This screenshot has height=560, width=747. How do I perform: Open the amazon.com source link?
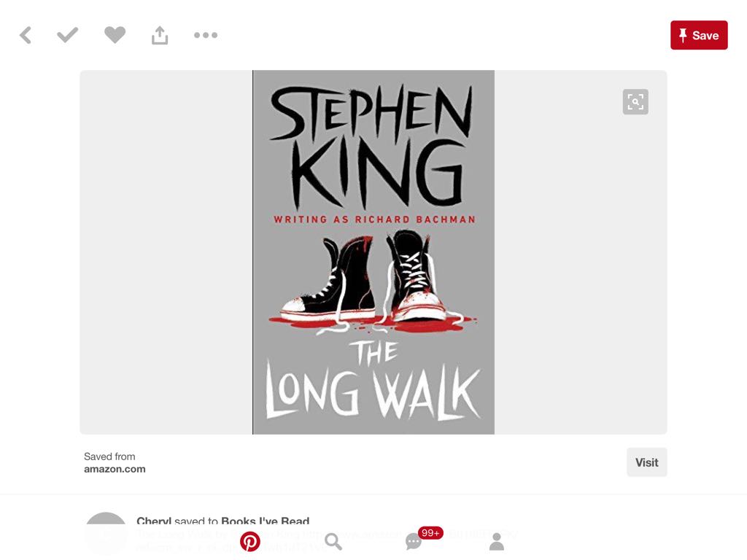click(115, 469)
